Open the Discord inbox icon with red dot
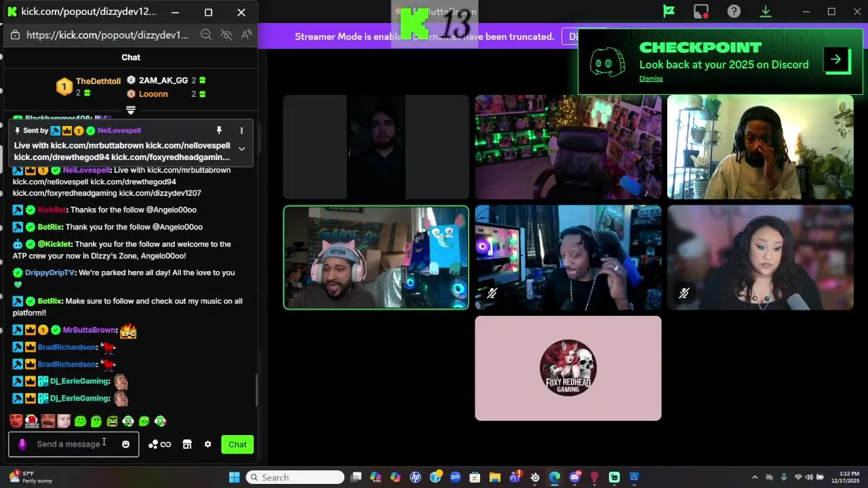The height and width of the screenshot is (488, 868). 701,12
